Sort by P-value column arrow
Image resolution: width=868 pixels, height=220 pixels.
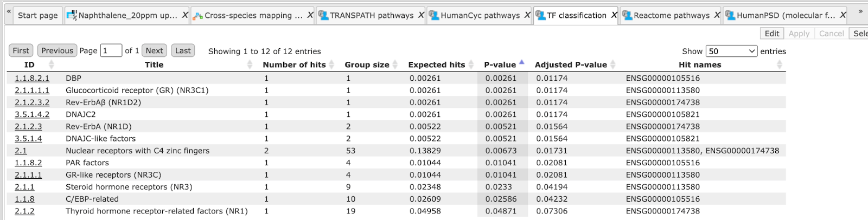pos(521,63)
